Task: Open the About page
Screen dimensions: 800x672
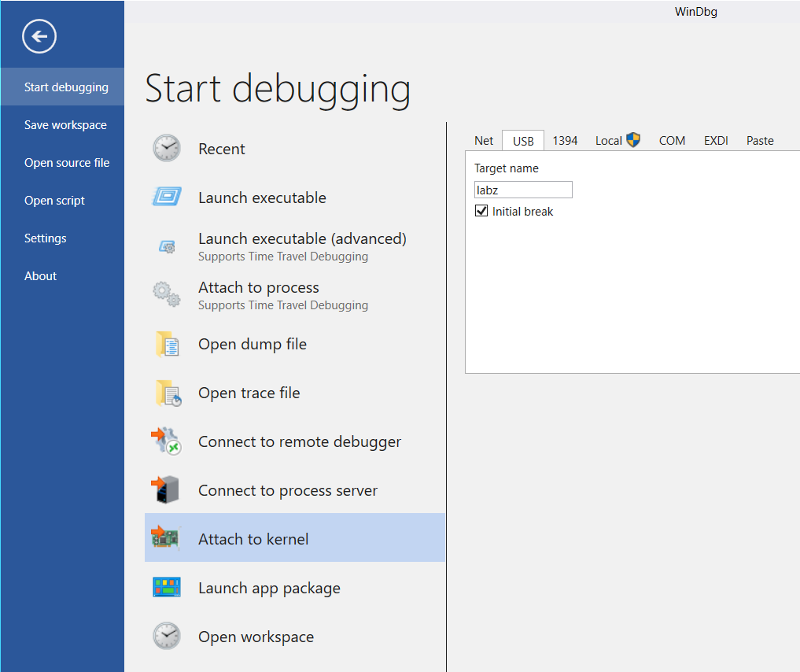Action: [x=62, y=275]
